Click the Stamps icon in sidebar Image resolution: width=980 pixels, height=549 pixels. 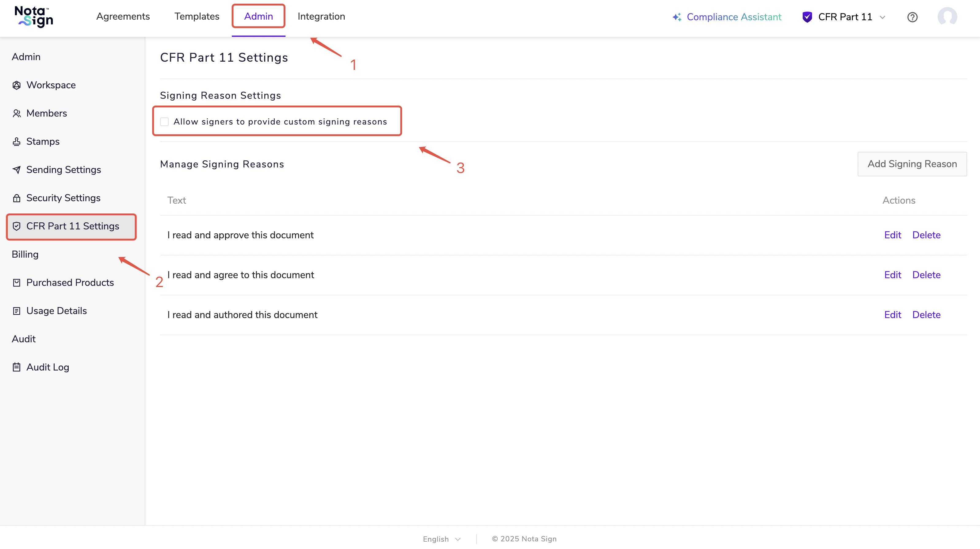pos(16,141)
